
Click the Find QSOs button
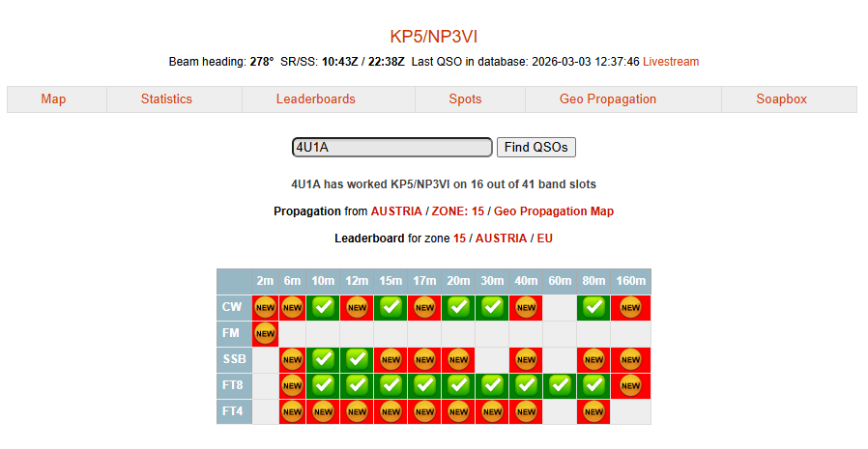click(535, 147)
